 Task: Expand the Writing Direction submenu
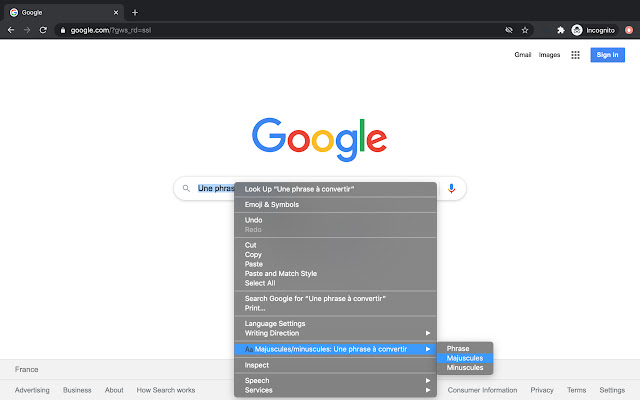pos(336,333)
